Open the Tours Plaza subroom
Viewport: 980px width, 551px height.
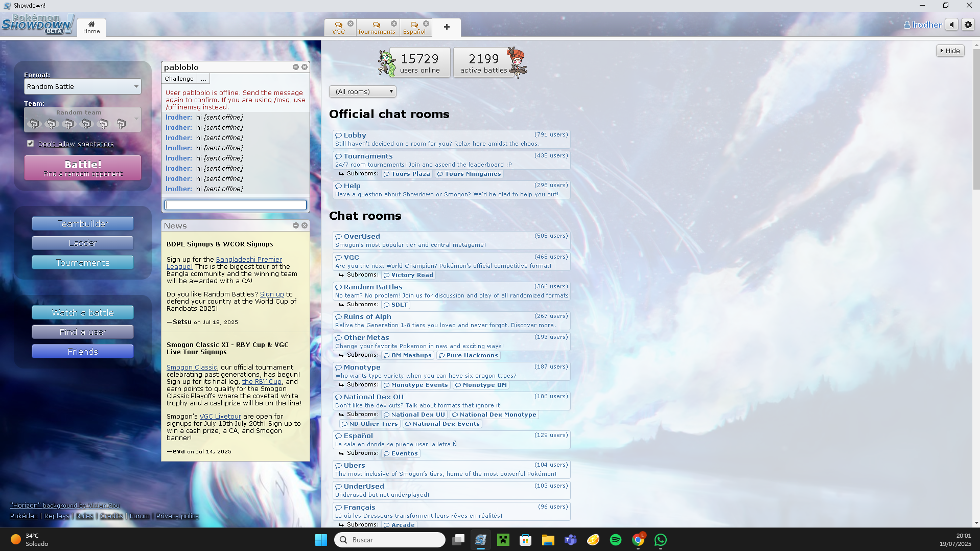point(407,174)
